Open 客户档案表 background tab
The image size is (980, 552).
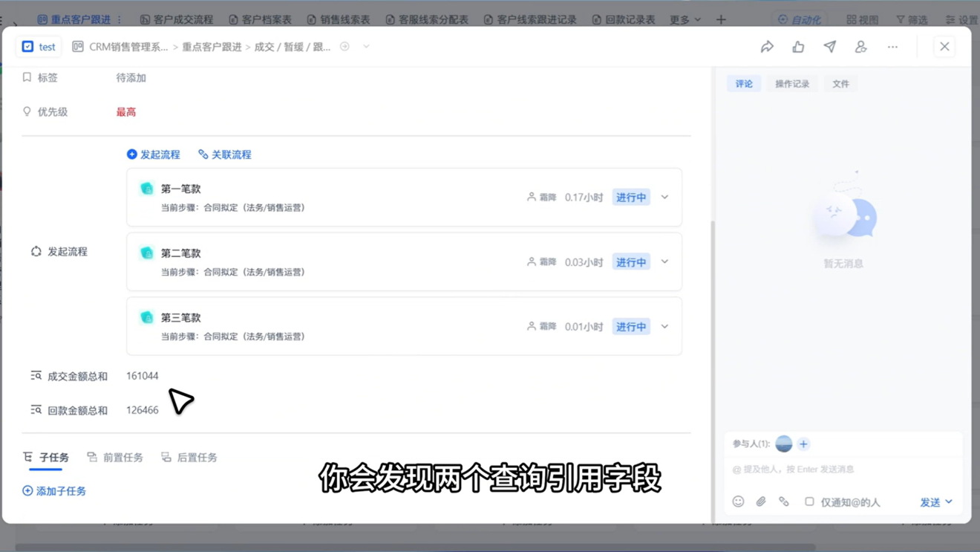click(261, 19)
